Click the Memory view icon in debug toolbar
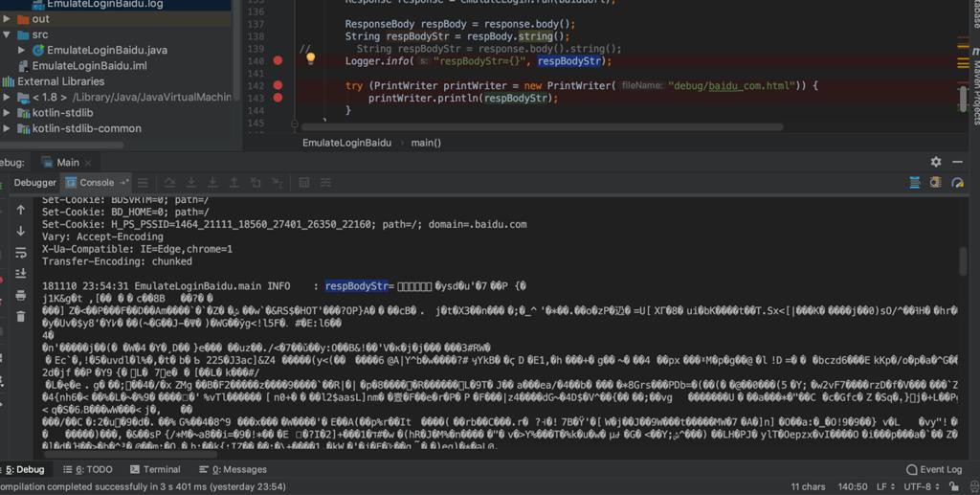This screenshot has height=495, width=980. tap(935, 183)
